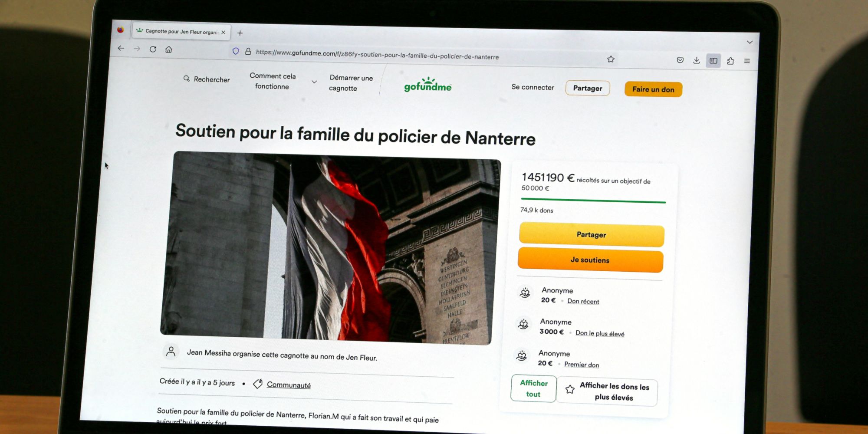The height and width of the screenshot is (434, 868).
Task: Reload the page with refresh icon
Action: pos(153,49)
